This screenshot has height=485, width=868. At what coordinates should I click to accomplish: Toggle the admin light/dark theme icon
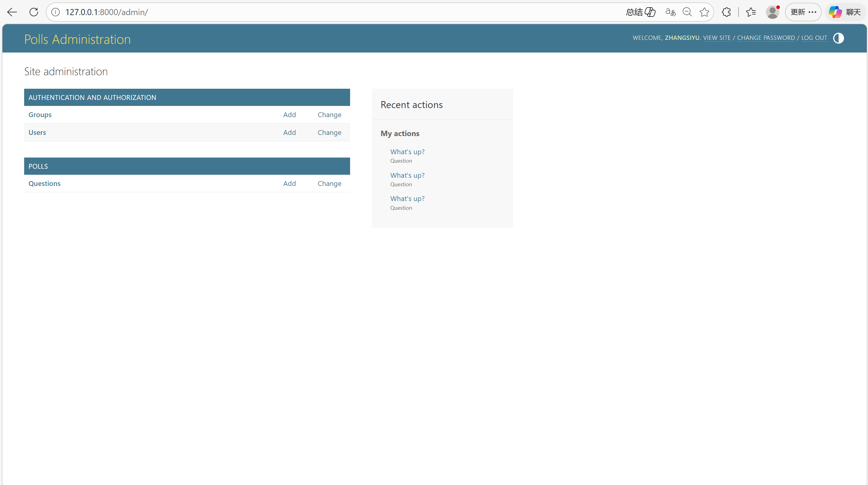click(838, 38)
